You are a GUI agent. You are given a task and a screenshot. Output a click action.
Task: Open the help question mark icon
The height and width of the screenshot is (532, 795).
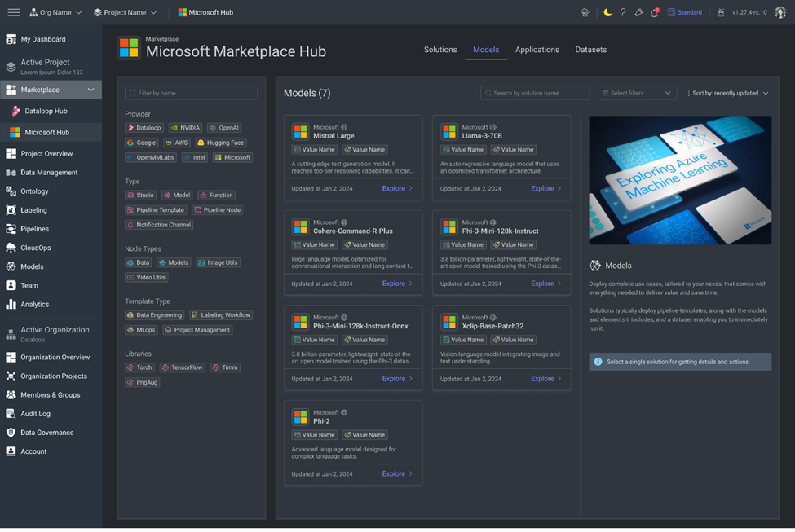click(x=623, y=12)
